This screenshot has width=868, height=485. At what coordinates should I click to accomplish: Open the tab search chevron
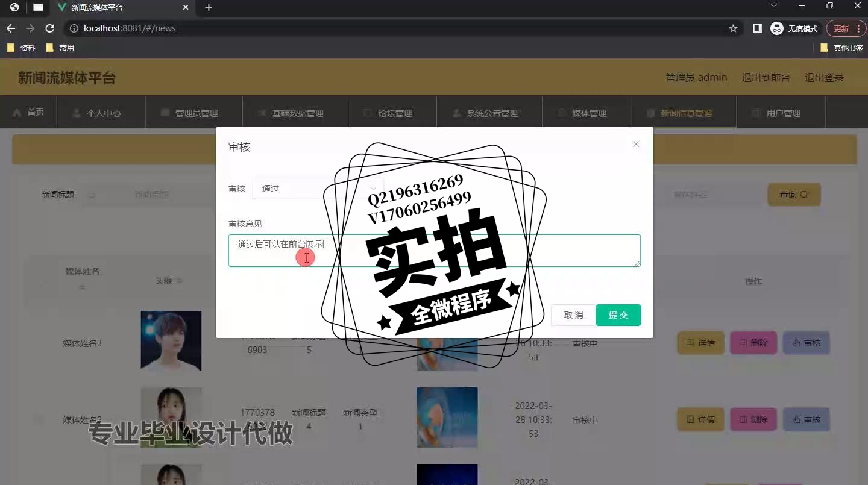pyautogui.click(x=774, y=6)
